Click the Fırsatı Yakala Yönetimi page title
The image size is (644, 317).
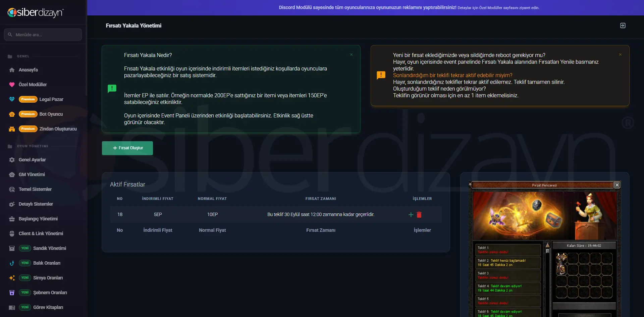[133, 25]
